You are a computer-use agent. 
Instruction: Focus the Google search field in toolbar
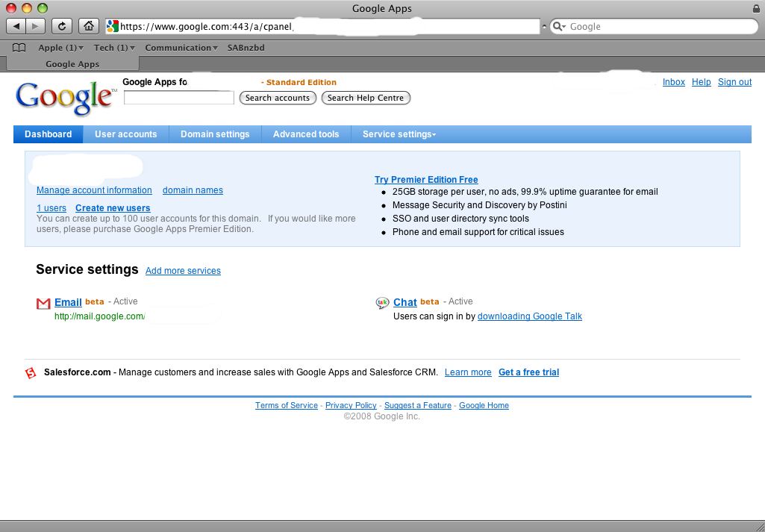click(654, 26)
